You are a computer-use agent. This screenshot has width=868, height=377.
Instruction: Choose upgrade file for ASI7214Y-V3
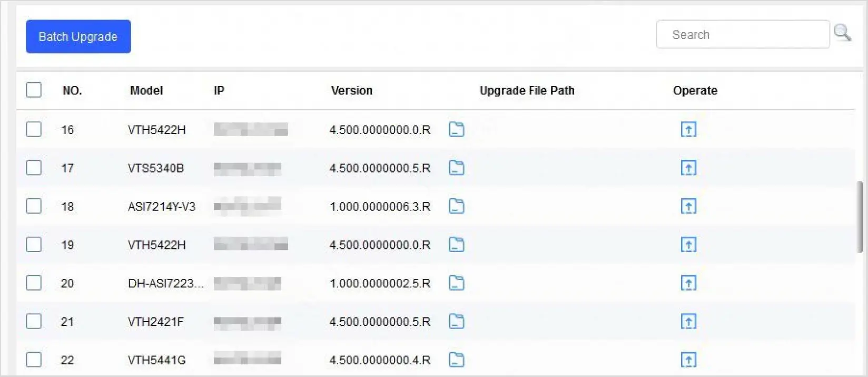tap(456, 206)
